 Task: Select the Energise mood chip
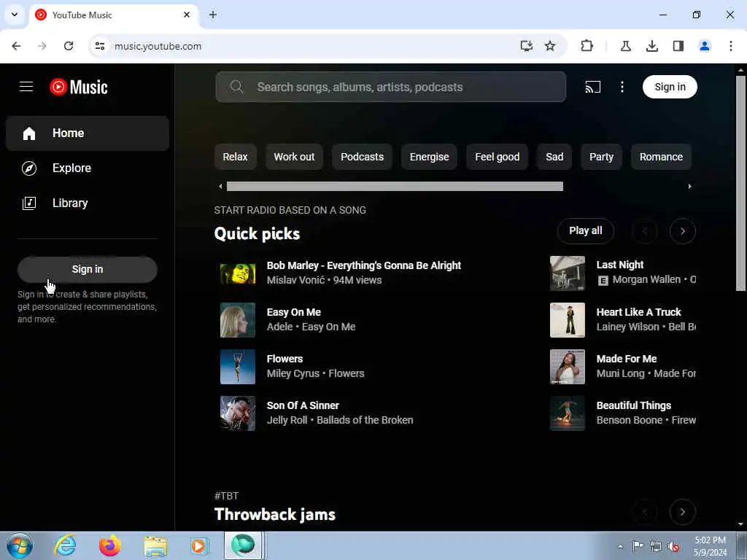point(429,157)
